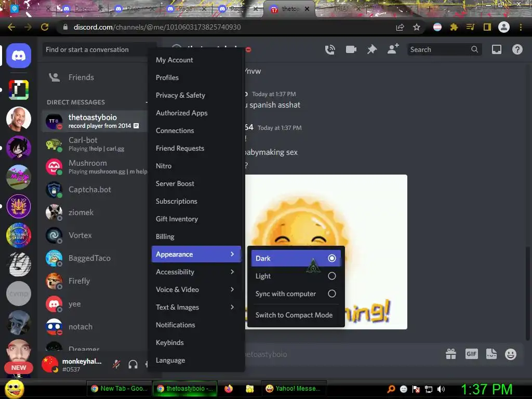Image resolution: width=532 pixels, height=399 pixels.
Task: Open Nitro settings
Action: pos(196,166)
